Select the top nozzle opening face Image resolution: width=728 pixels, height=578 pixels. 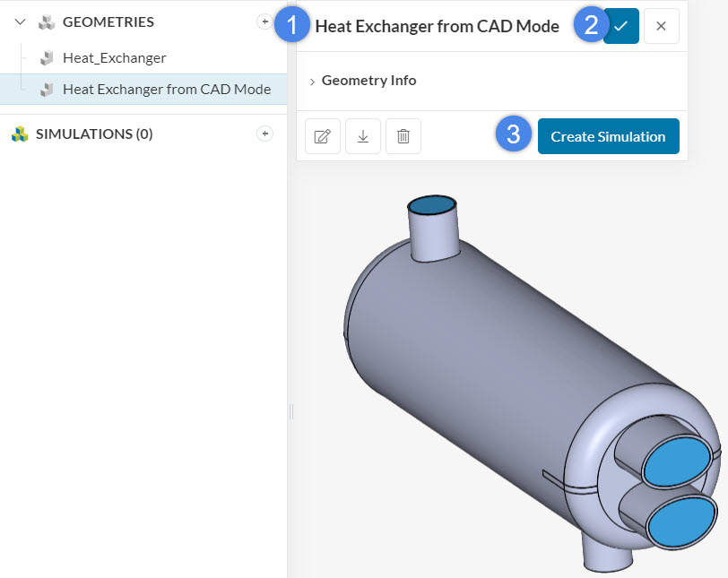[x=432, y=205]
